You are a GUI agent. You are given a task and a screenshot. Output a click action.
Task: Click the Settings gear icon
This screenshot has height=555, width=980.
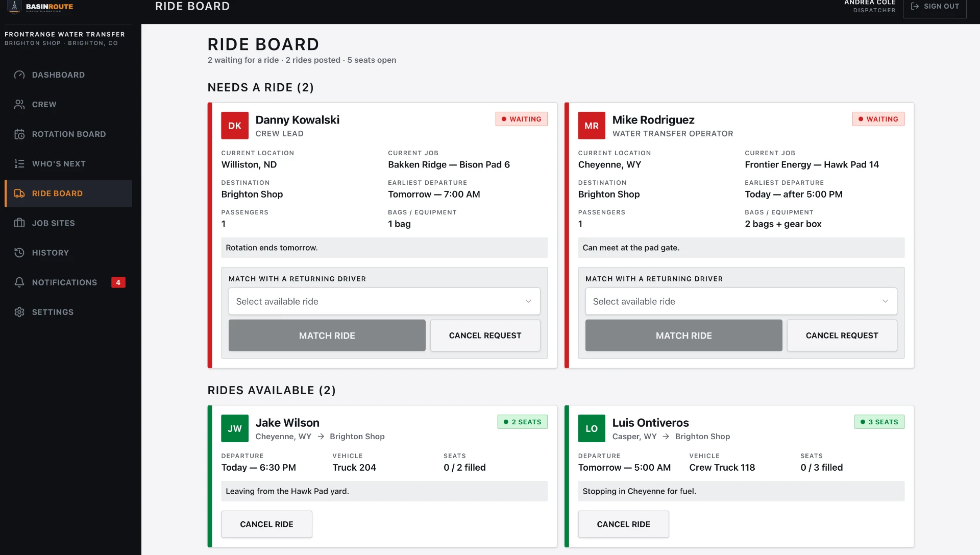point(19,312)
